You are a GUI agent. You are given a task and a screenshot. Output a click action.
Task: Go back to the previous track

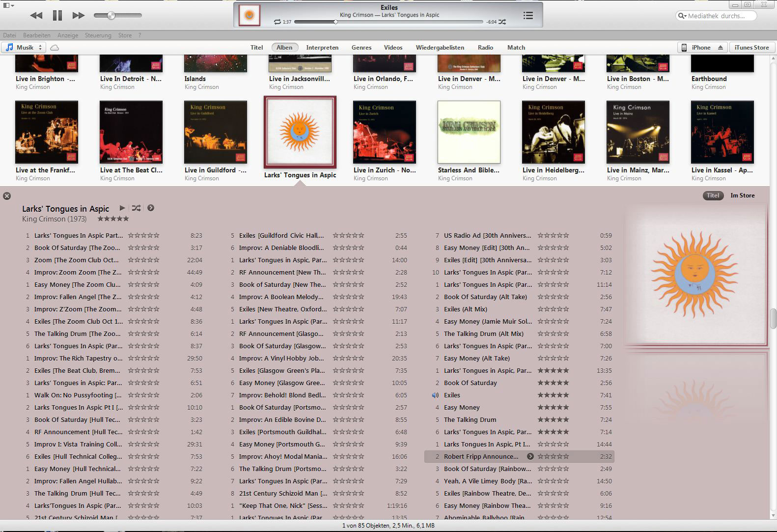tap(36, 16)
